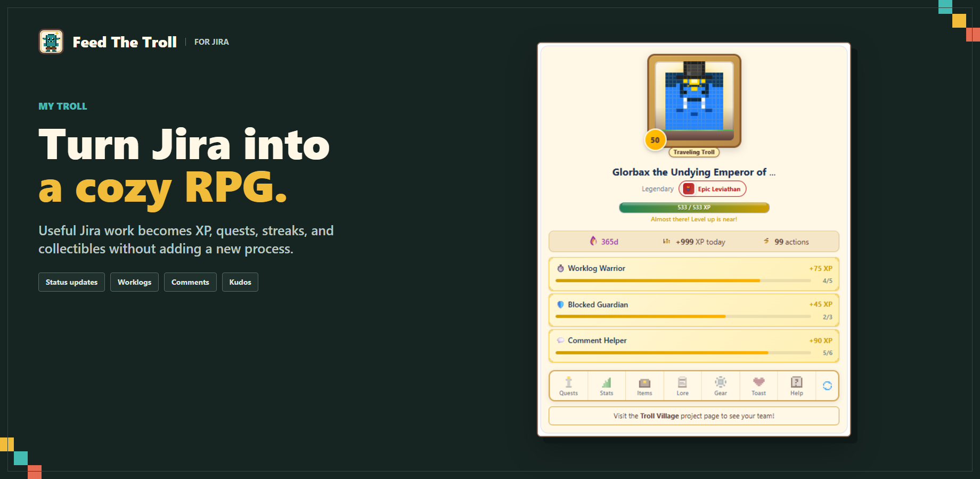Open the Quests tab in troll card
The height and width of the screenshot is (479, 980).
tap(568, 386)
